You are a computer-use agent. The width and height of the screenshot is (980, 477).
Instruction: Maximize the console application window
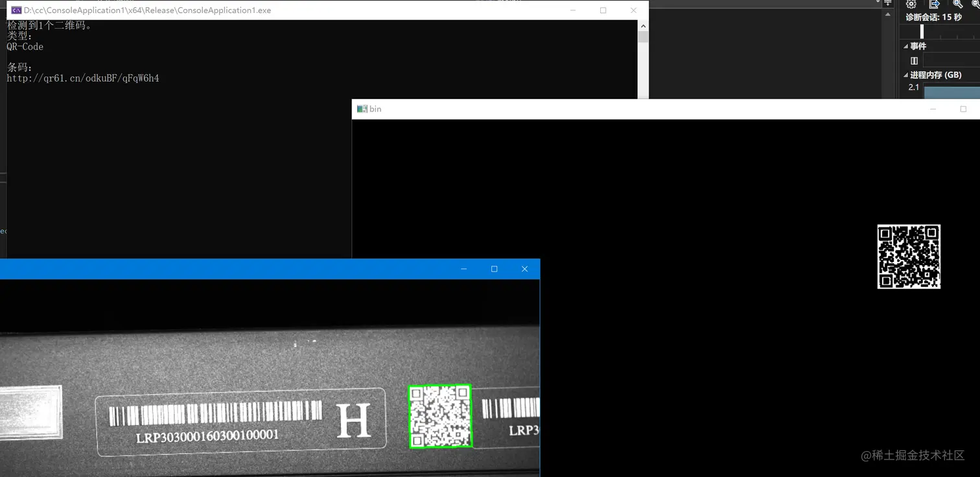tap(603, 10)
